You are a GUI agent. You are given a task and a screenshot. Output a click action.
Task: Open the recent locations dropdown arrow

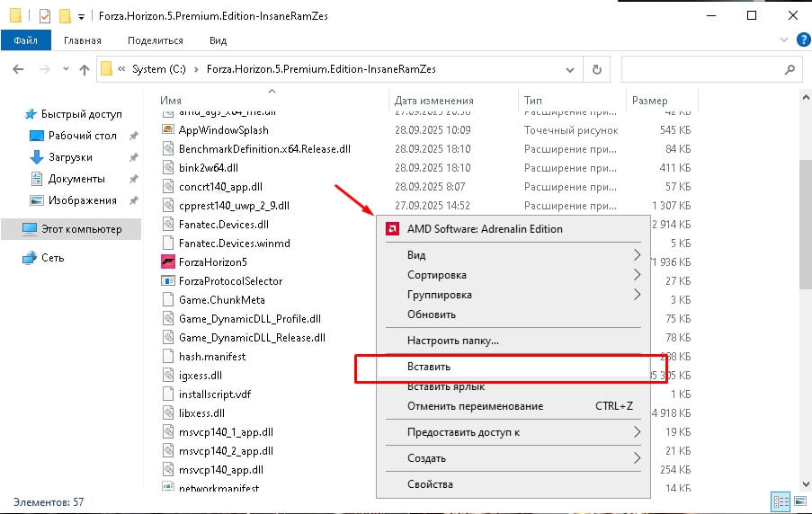[x=66, y=69]
